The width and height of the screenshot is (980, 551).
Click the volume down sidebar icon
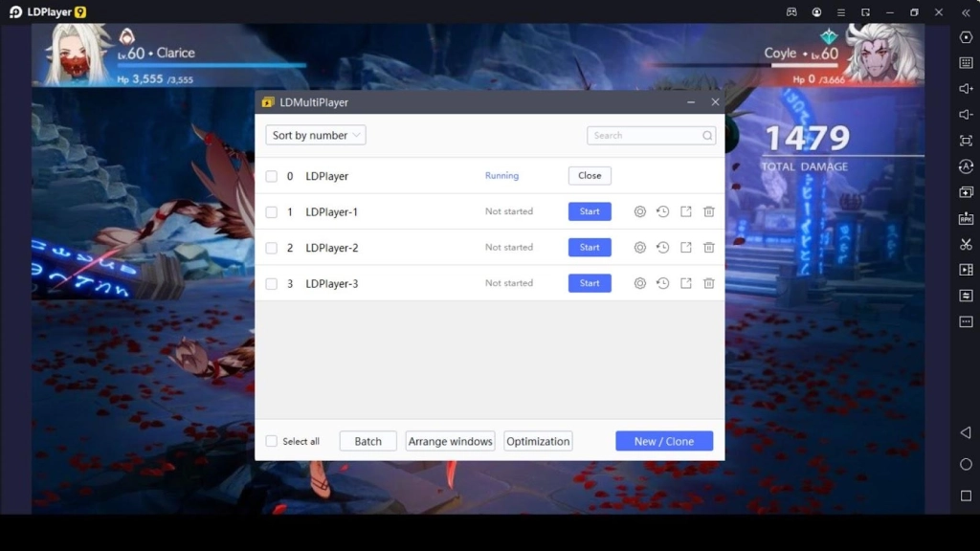pos(966,115)
